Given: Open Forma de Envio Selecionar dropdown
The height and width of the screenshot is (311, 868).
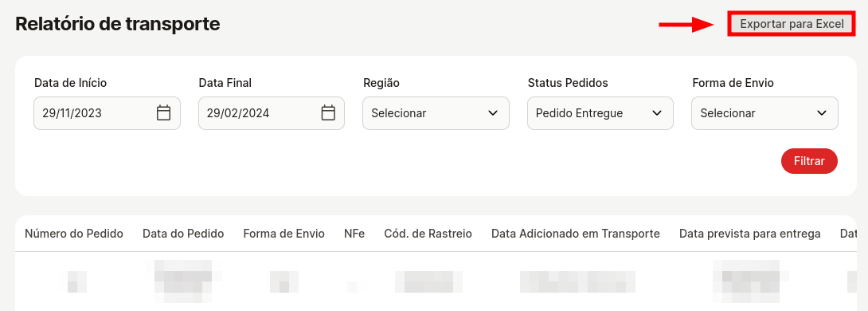Looking at the screenshot, I should pyautogui.click(x=764, y=114).
